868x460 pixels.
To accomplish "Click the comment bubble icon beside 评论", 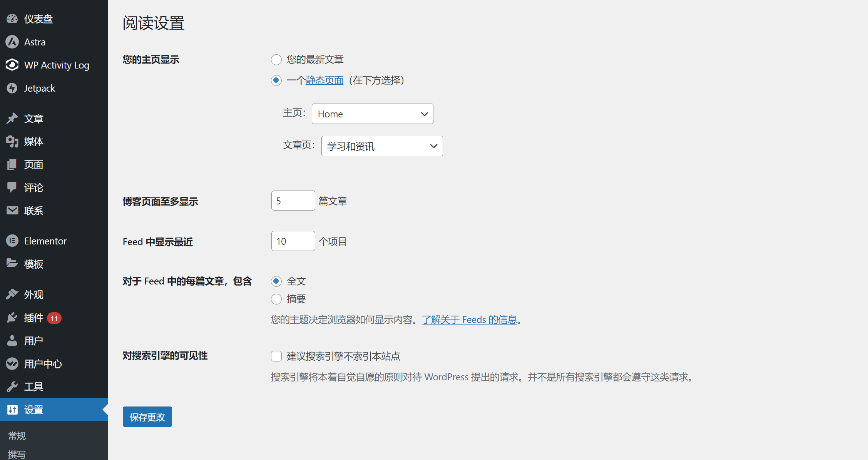I will pos(12,187).
